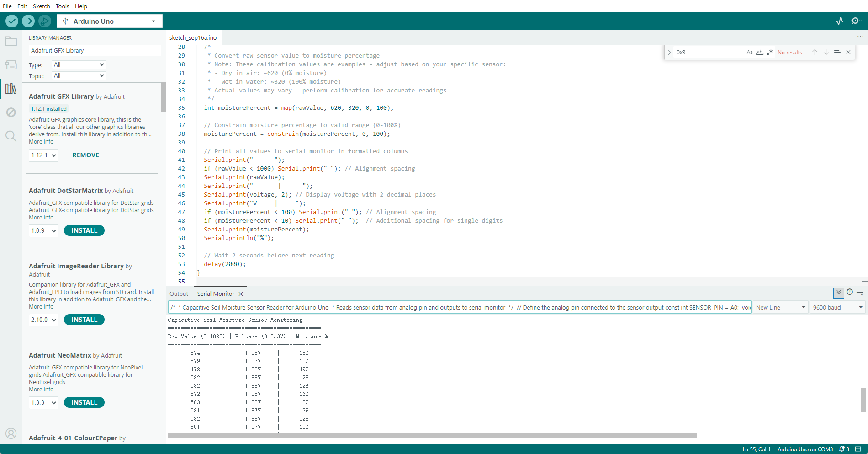868x454 pixels.
Task: Click the serial output vertical scrollbar
Action: (x=863, y=400)
